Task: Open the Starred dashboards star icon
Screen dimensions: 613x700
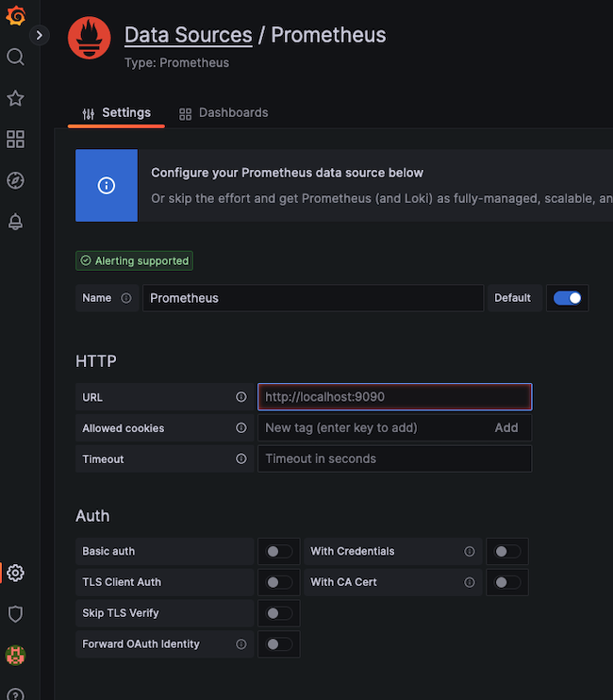Action: pyautogui.click(x=15, y=98)
